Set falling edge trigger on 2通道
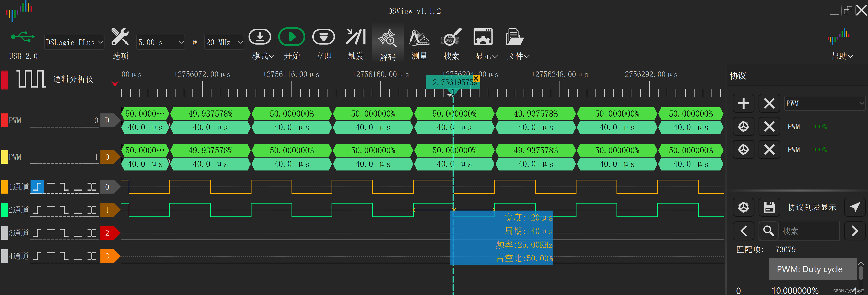Image resolution: width=868 pixels, height=295 pixels. (64, 210)
